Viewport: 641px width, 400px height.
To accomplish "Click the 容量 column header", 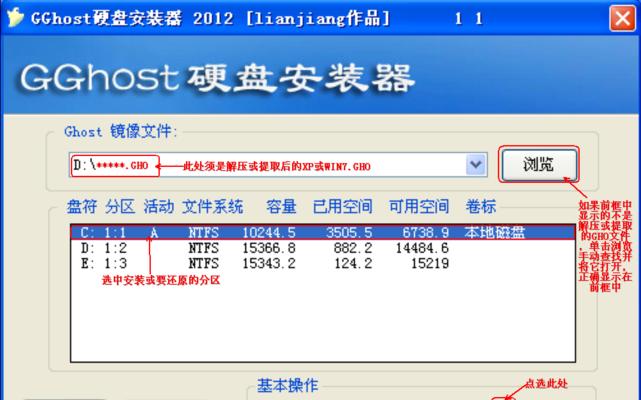I will [x=281, y=207].
